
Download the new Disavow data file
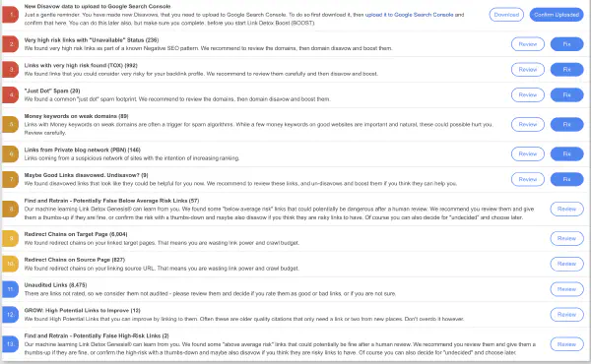tap(506, 15)
